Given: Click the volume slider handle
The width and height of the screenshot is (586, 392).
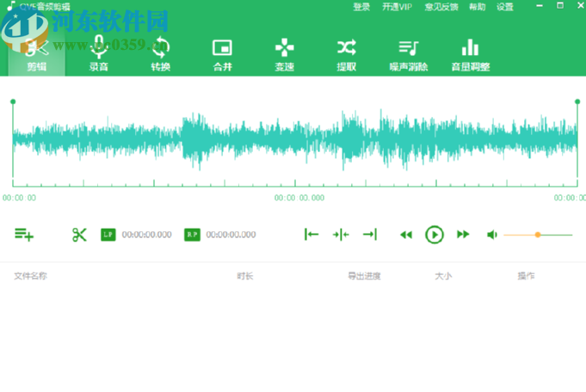Looking at the screenshot, I should coord(538,235).
